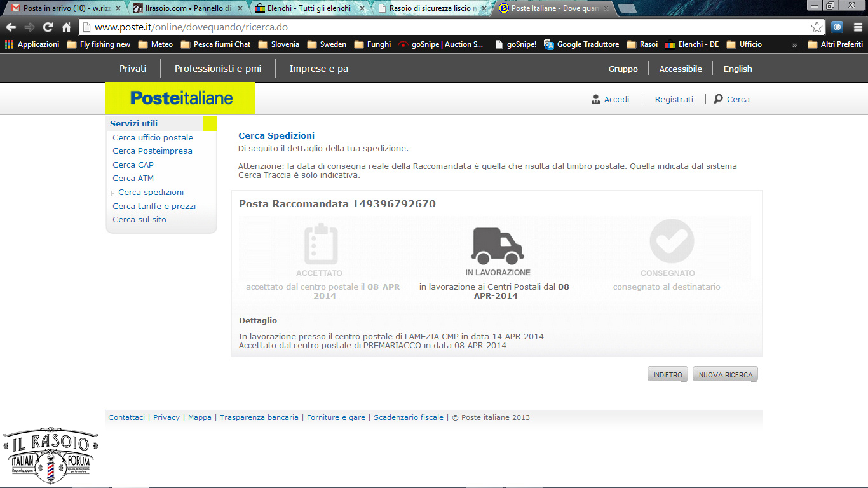Open the Funghi bookmark folder
Screen dimensions: 868x488
tap(372, 44)
